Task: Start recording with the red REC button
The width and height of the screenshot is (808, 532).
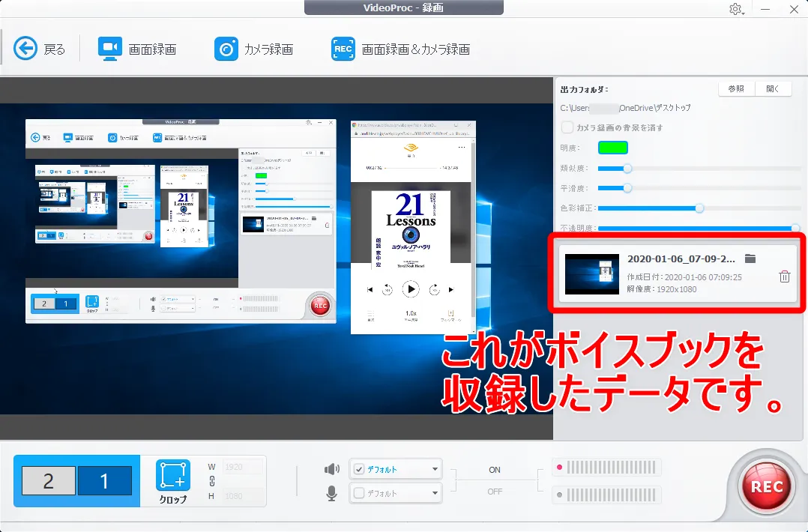Action: pos(767,486)
